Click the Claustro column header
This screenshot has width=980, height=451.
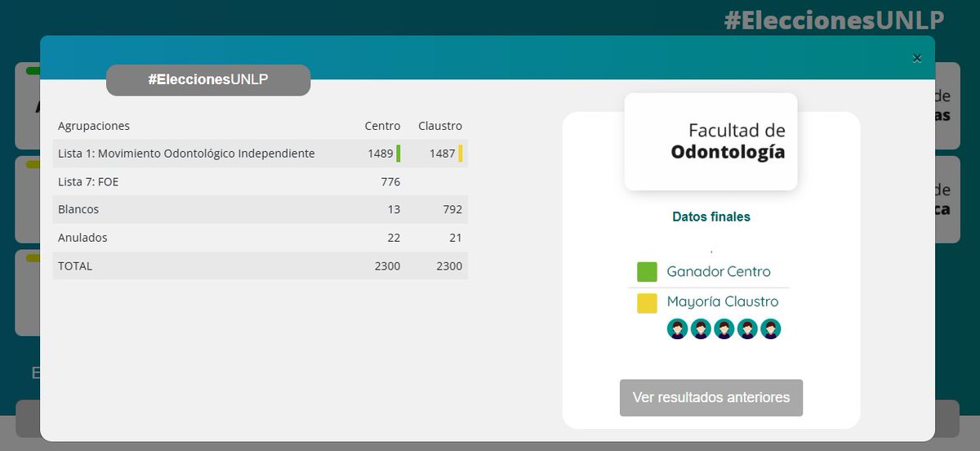pos(440,126)
